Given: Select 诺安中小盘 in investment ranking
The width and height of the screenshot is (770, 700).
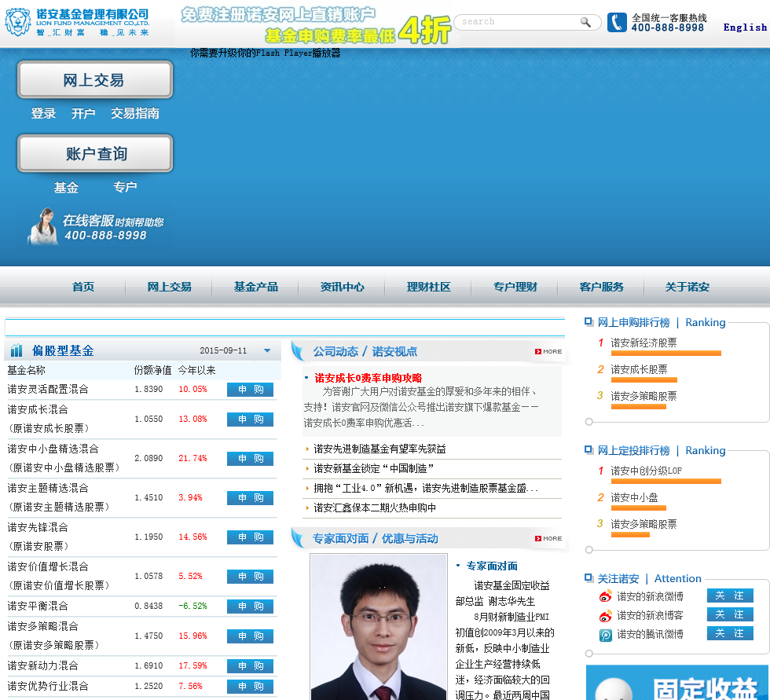Looking at the screenshot, I should pos(634,497).
